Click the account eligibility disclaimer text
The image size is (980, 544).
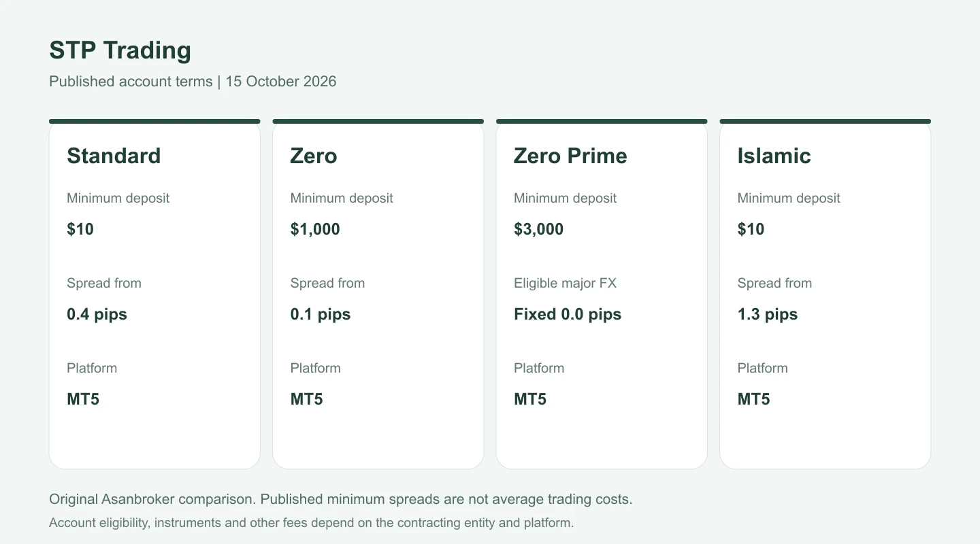[312, 523]
